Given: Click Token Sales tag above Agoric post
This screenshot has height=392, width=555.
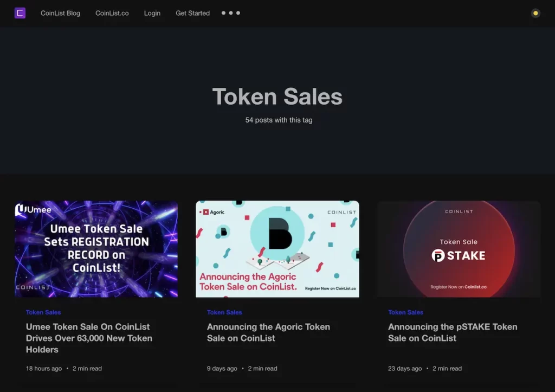Looking at the screenshot, I should [x=224, y=312].
